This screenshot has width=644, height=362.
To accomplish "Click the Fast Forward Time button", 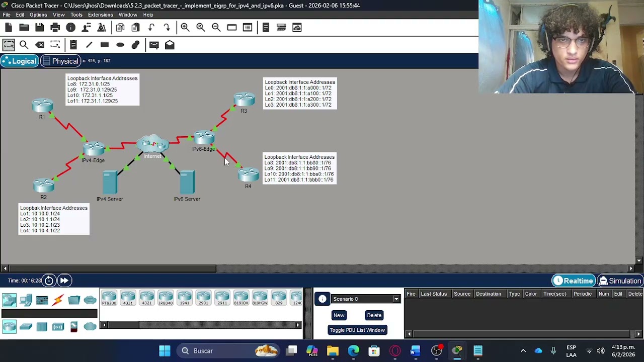I will coord(64,281).
